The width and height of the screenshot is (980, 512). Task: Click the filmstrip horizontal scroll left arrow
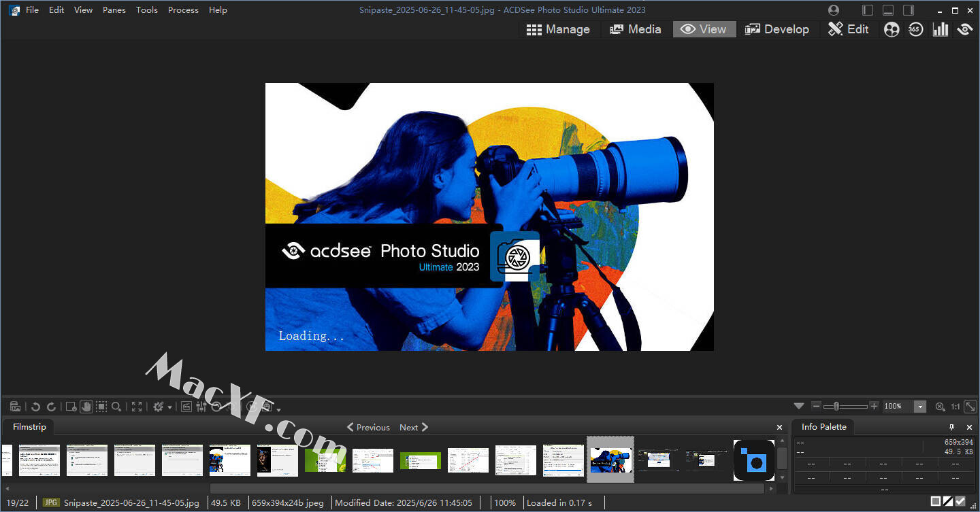coord(7,488)
